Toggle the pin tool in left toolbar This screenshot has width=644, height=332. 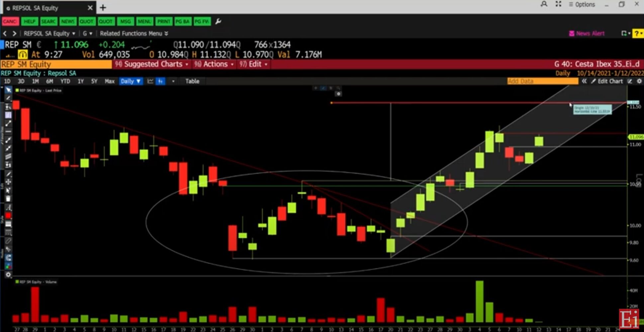[8, 249]
